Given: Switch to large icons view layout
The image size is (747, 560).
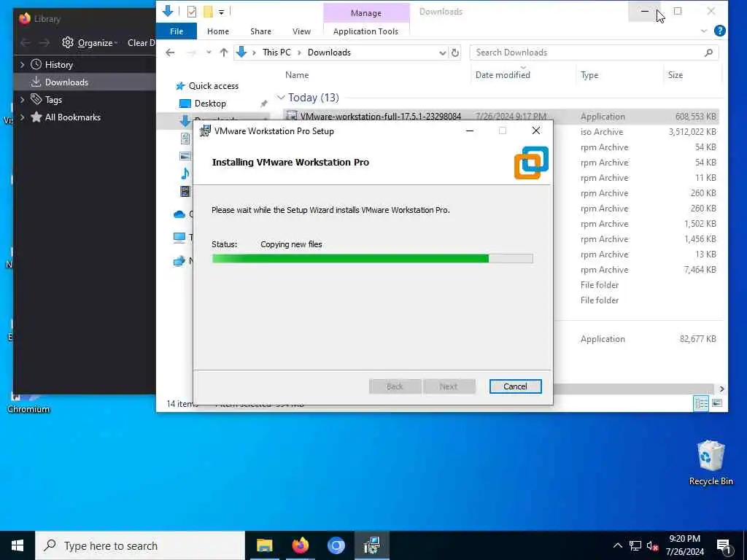Looking at the screenshot, I should point(716,403).
